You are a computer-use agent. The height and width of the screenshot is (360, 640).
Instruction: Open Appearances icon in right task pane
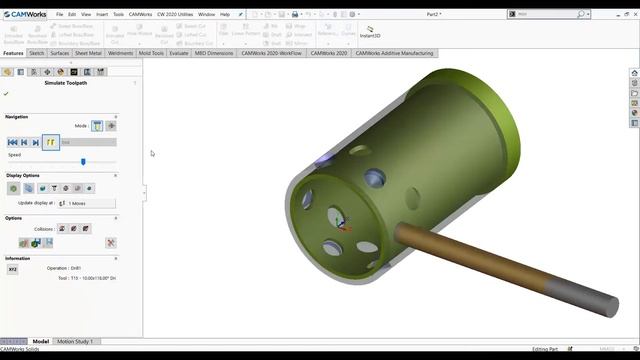click(634, 113)
